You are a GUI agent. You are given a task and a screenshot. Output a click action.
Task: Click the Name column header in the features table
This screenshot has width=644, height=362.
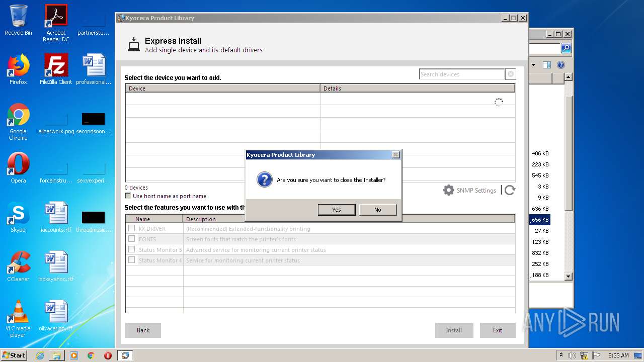click(154, 219)
